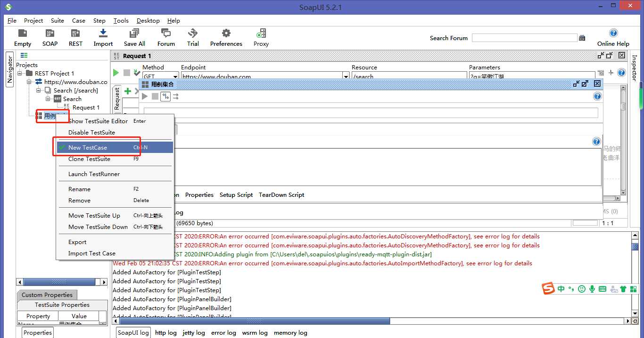The height and width of the screenshot is (338, 644).
Task: Choose Launch TestRunner from context menu
Action: pyautogui.click(x=115, y=174)
